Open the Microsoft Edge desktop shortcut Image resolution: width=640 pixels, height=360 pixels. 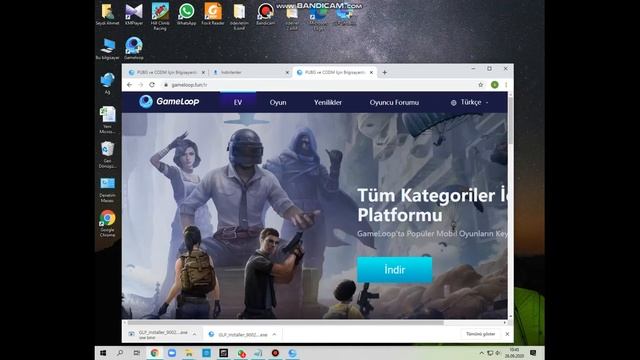[318, 16]
